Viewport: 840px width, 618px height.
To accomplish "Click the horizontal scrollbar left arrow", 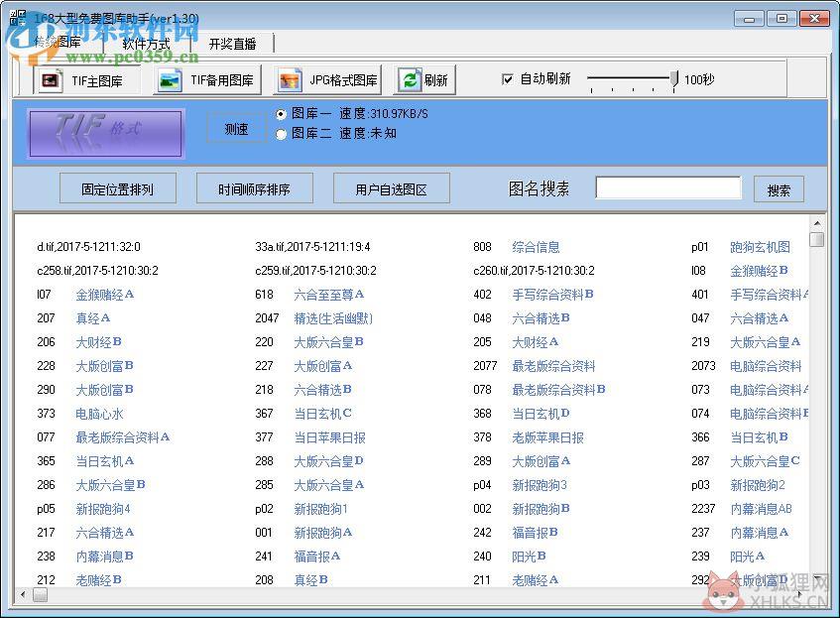I will tap(23, 594).
